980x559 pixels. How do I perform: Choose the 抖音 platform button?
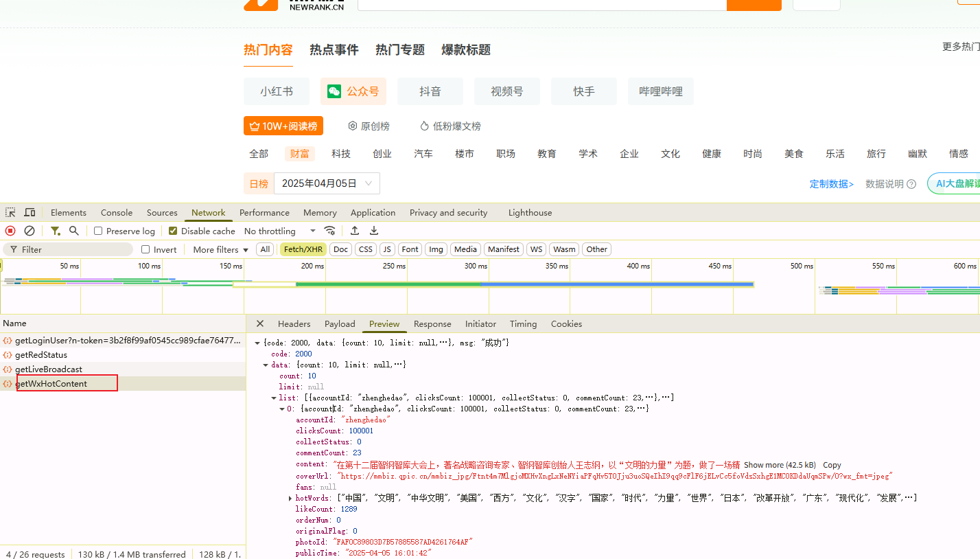point(430,91)
